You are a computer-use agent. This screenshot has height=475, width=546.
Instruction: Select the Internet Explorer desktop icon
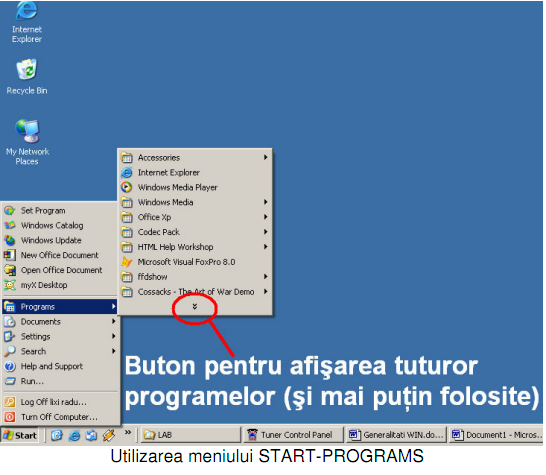click(26, 22)
